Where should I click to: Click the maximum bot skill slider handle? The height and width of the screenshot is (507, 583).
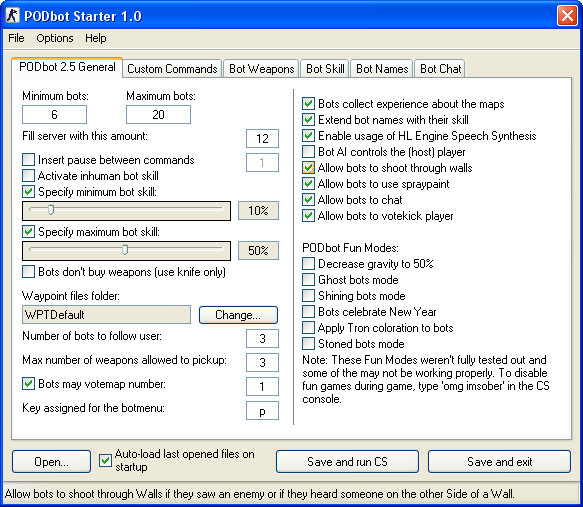coord(125,250)
